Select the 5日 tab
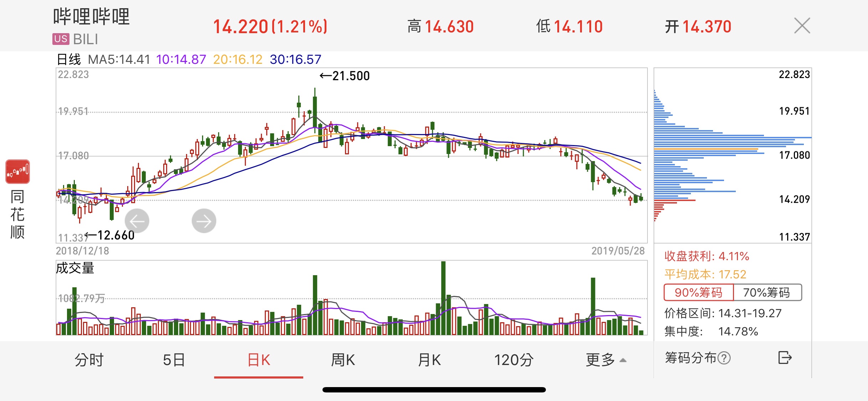The height and width of the screenshot is (401, 868). pyautogui.click(x=174, y=360)
